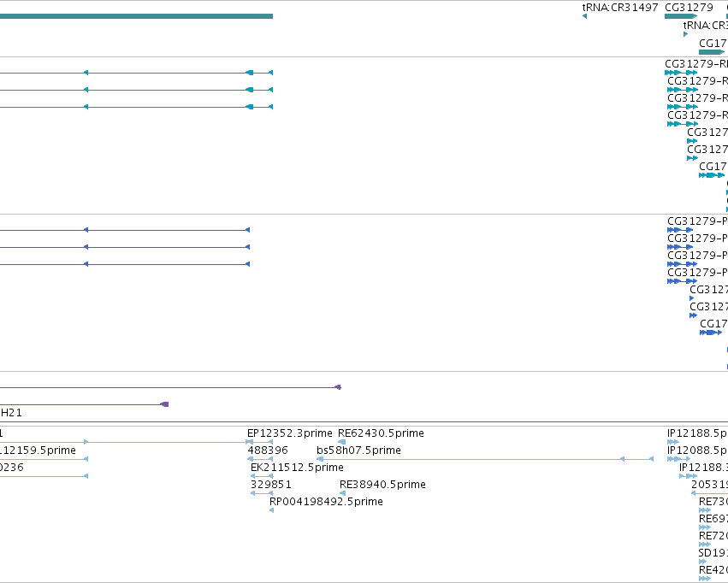
Task: Click the RP004198492.5prime label
Action: pos(326,502)
